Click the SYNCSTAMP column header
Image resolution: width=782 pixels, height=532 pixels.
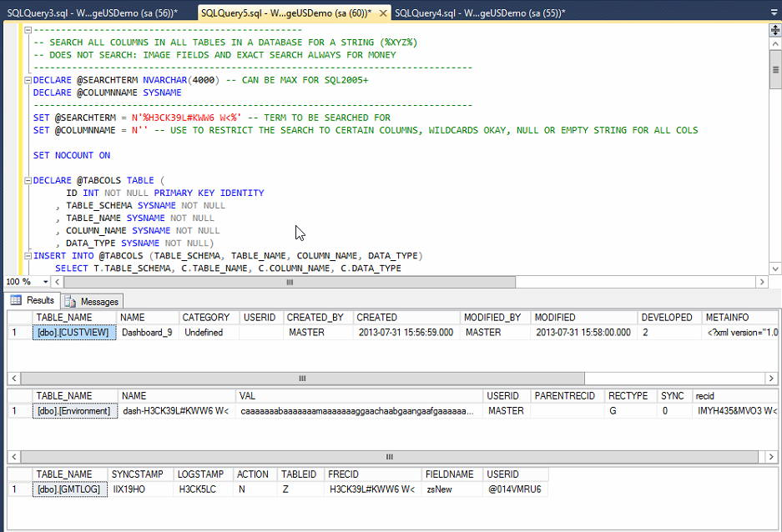(x=137, y=474)
